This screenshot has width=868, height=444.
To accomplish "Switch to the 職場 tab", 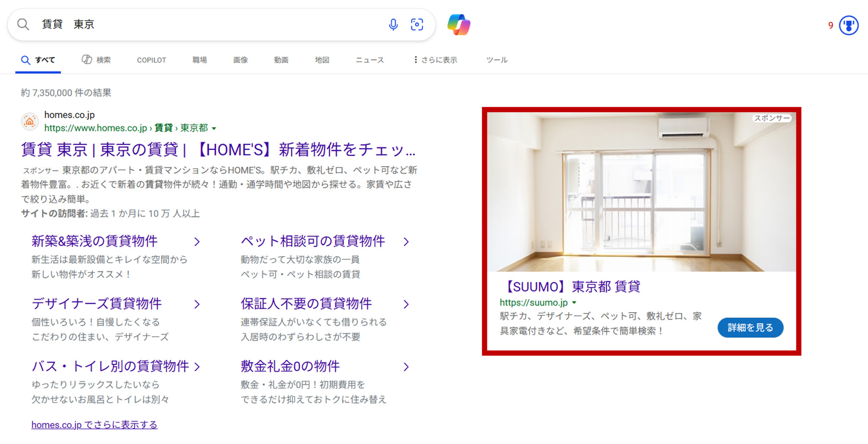I will point(200,60).
